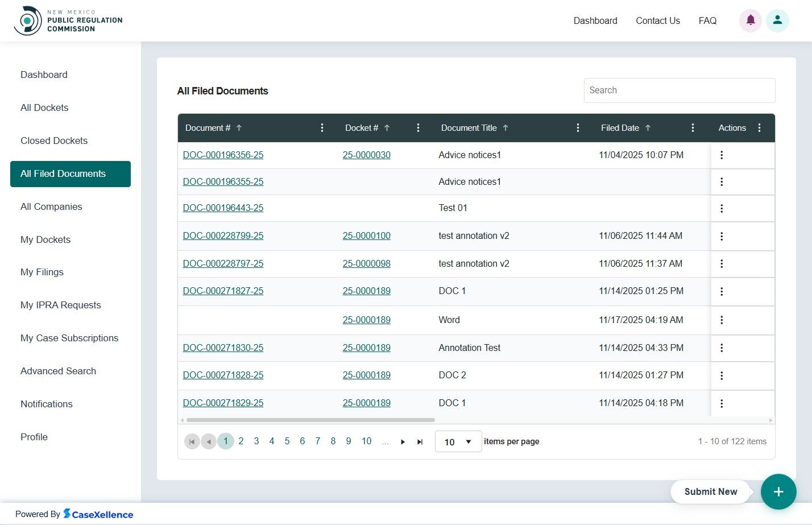The width and height of the screenshot is (812, 525).
Task: Click the user profile avatar icon
Action: click(x=777, y=20)
